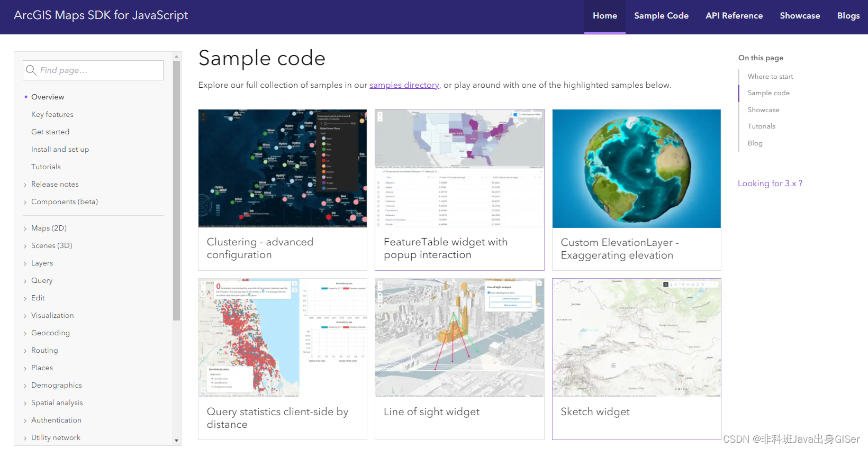The height and width of the screenshot is (449, 868).
Task: Jump to Tutorials in On this page
Action: coord(761,126)
